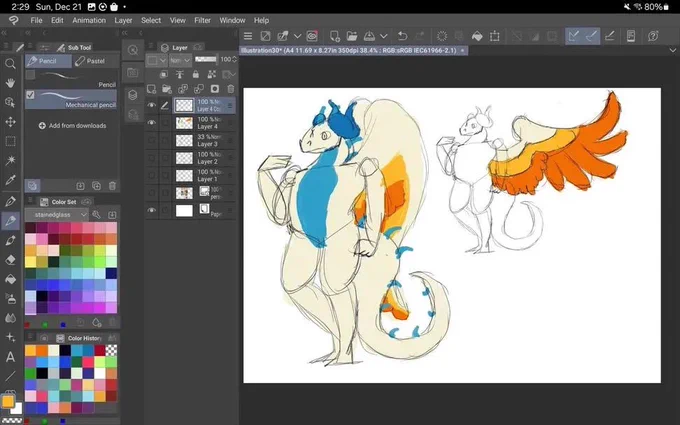Show Layer 2 via visibility box

[151, 158]
